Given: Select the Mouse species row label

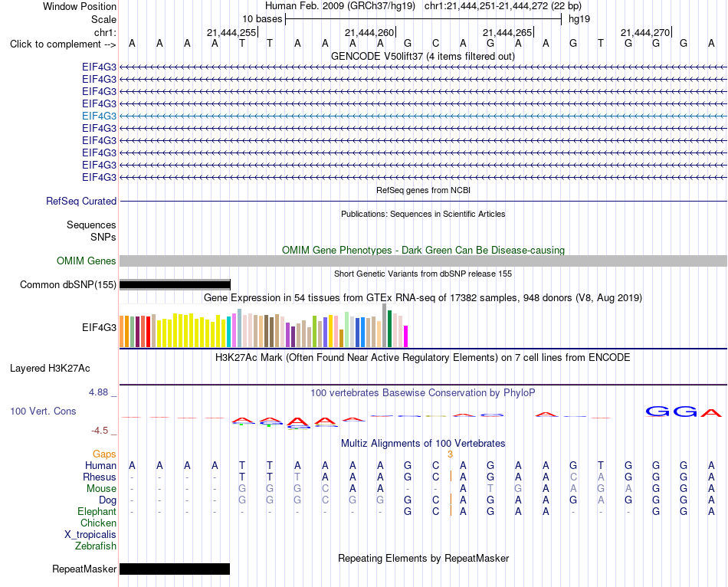Looking at the screenshot, I should [101, 489].
